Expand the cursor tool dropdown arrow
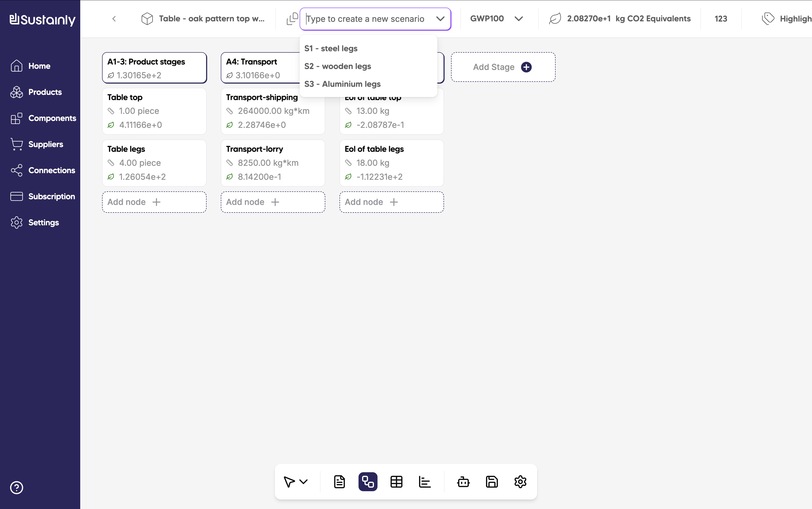The width and height of the screenshot is (812, 509). [304, 482]
